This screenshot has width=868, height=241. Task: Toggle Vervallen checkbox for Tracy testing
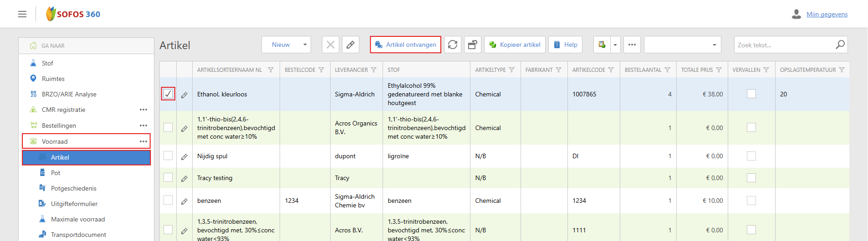[x=751, y=178]
